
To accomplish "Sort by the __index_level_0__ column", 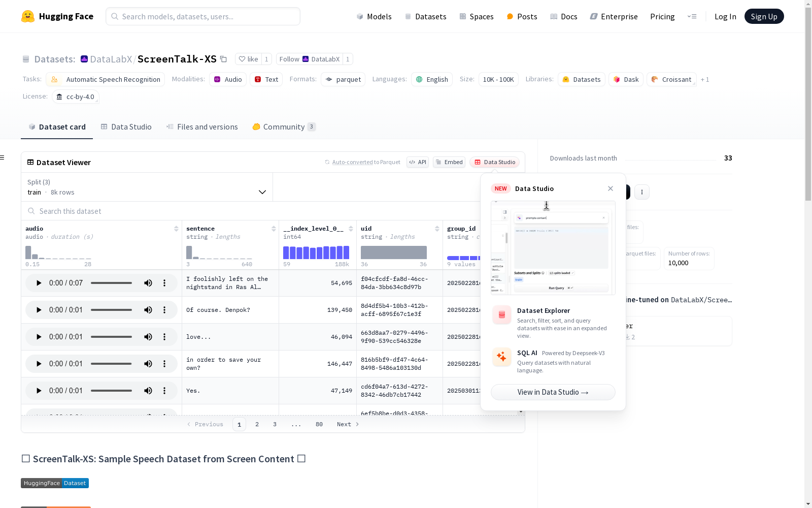I will tap(351, 229).
